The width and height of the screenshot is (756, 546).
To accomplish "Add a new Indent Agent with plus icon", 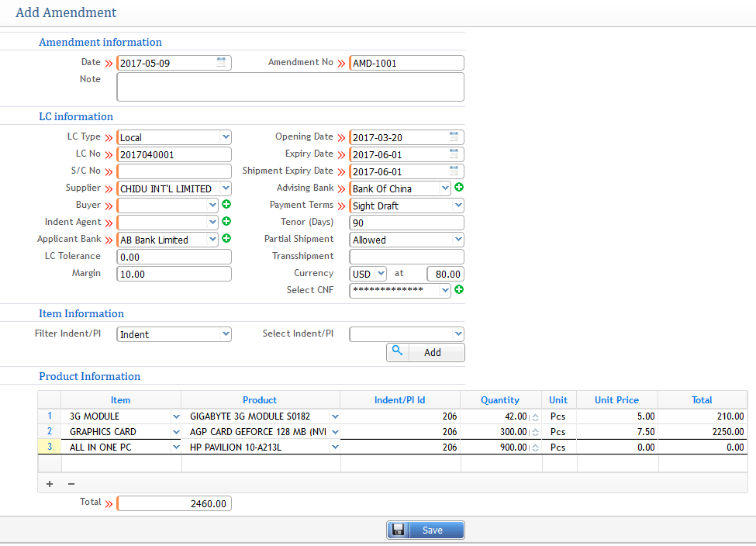I will pyautogui.click(x=226, y=222).
